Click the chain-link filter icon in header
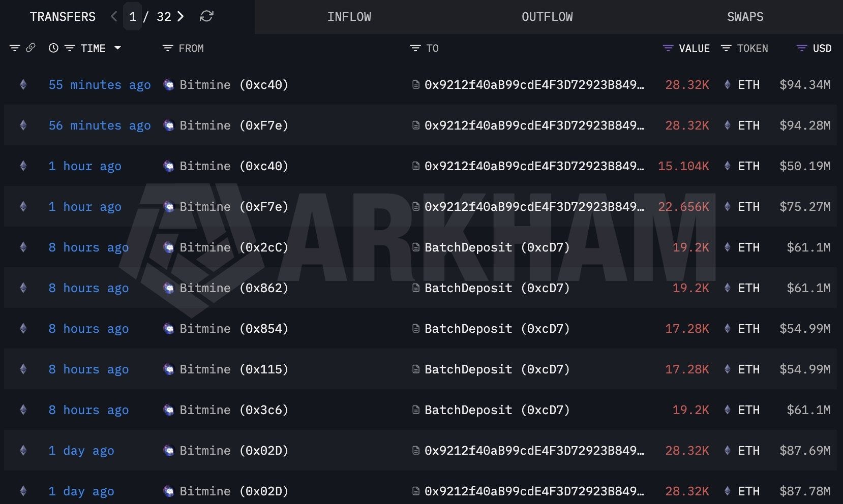 [x=32, y=48]
